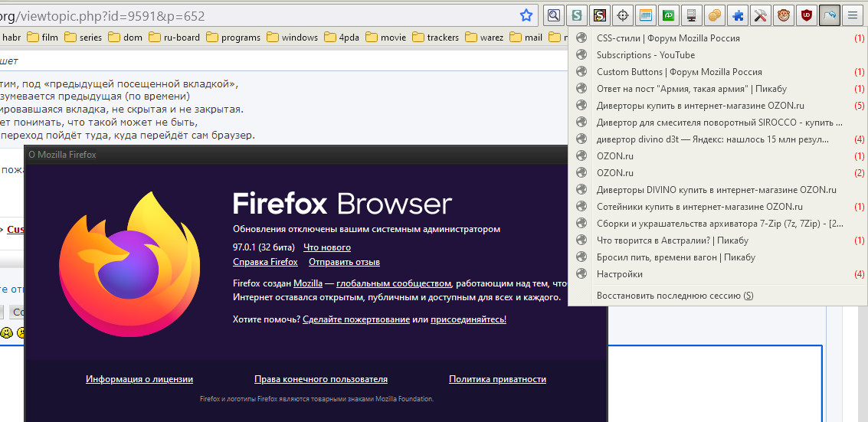Reopen 'Что творится в Австралии? | Пикабу'
The width and height of the screenshot is (868, 422).
[718, 240]
